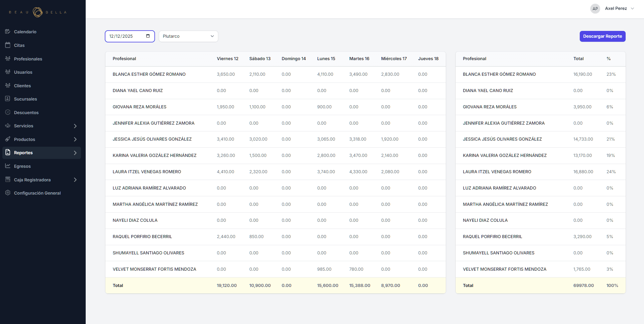Expand the Productos submenu chevron
The width and height of the screenshot is (644, 324).
(75, 139)
